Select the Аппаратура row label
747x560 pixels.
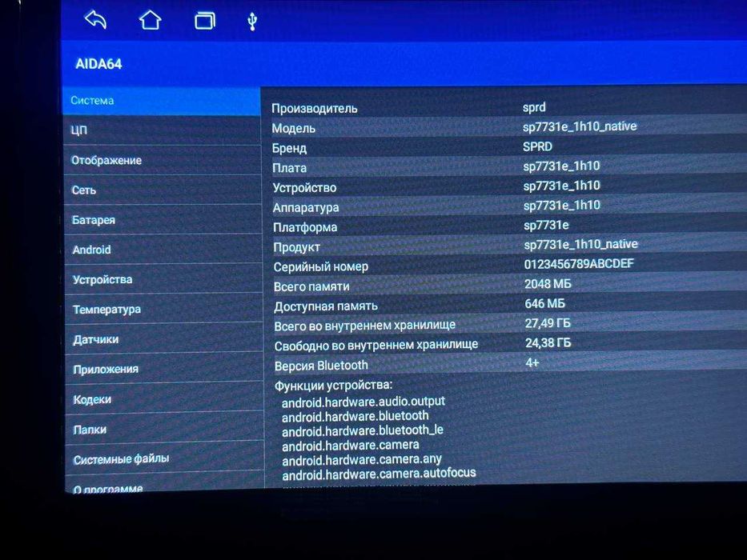coord(306,208)
